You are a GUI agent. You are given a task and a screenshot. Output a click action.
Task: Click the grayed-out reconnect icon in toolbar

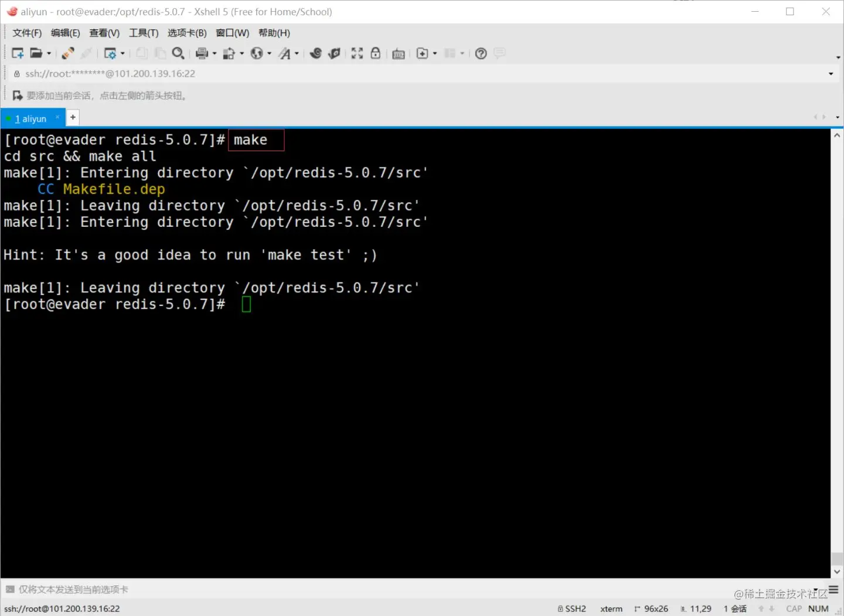[x=86, y=53]
